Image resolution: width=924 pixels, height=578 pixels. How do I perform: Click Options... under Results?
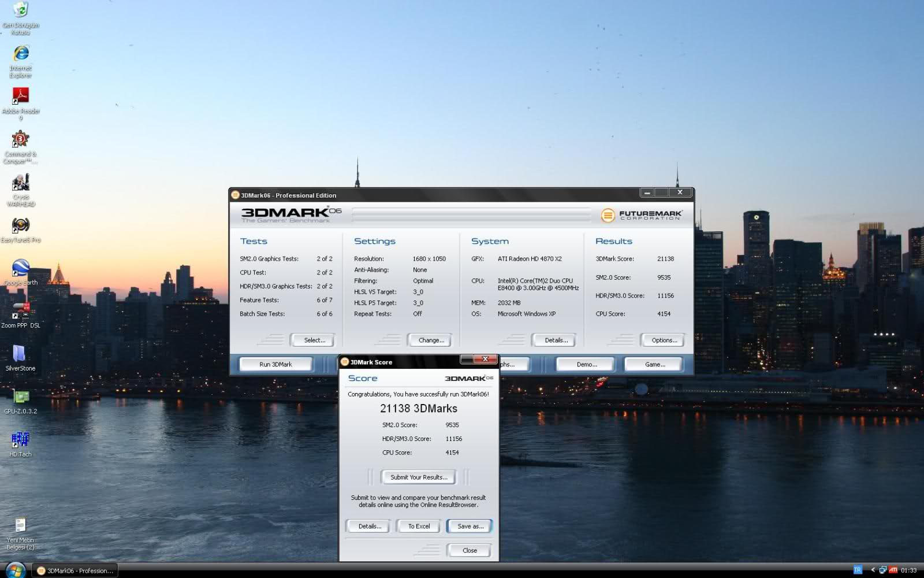pos(662,340)
